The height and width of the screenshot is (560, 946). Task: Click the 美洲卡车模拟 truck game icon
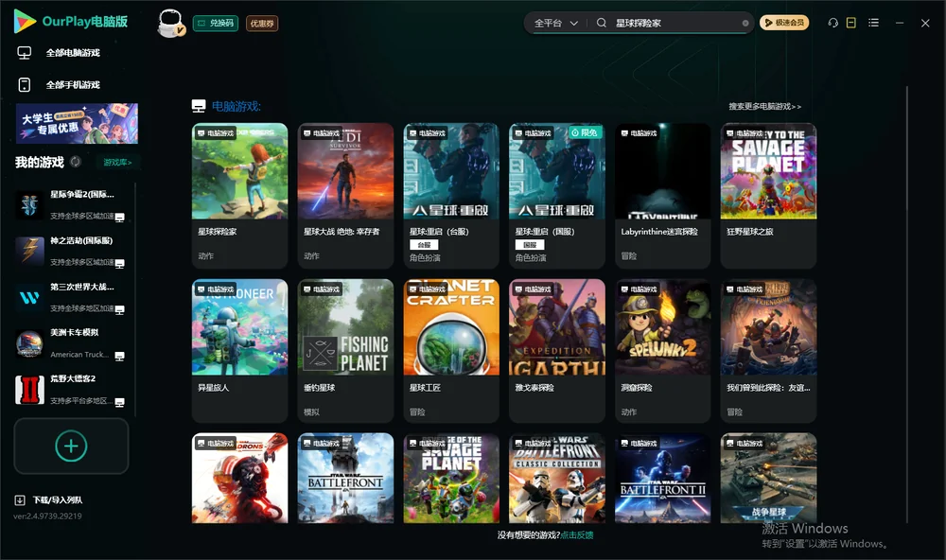click(29, 343)
